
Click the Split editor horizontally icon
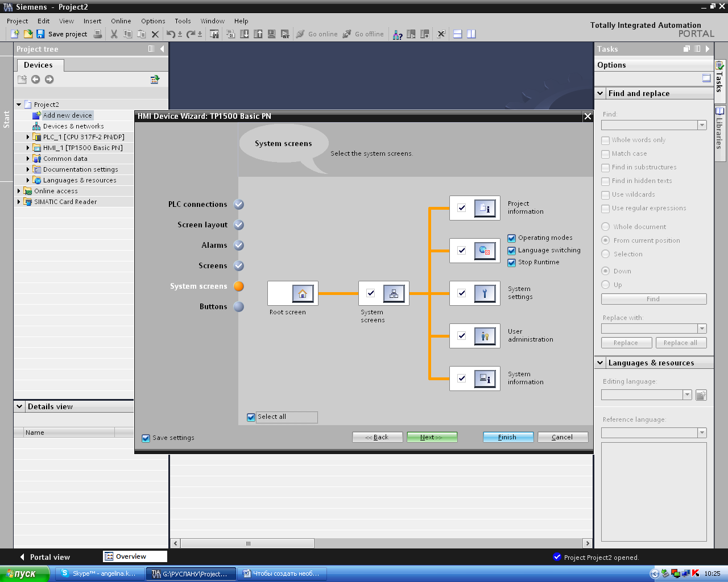458,34
